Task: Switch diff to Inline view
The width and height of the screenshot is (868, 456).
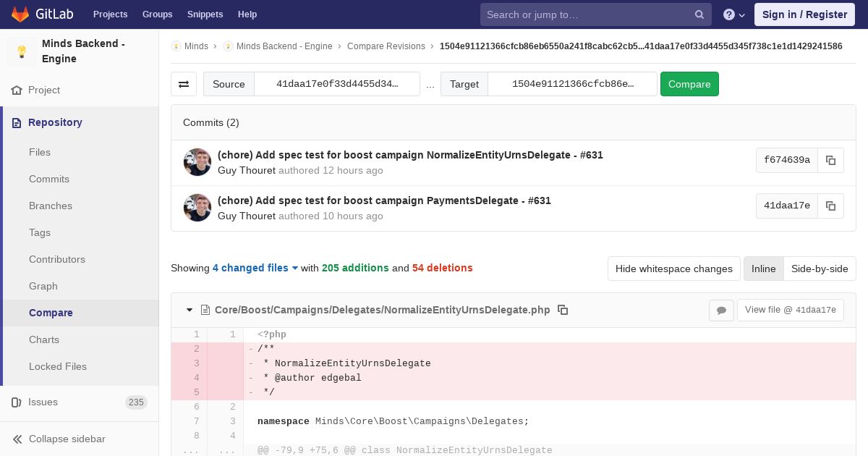Action: [x=763, y=269]
